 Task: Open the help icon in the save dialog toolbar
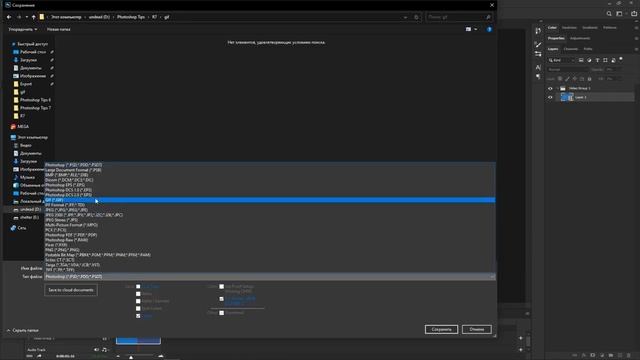point(489,29)
